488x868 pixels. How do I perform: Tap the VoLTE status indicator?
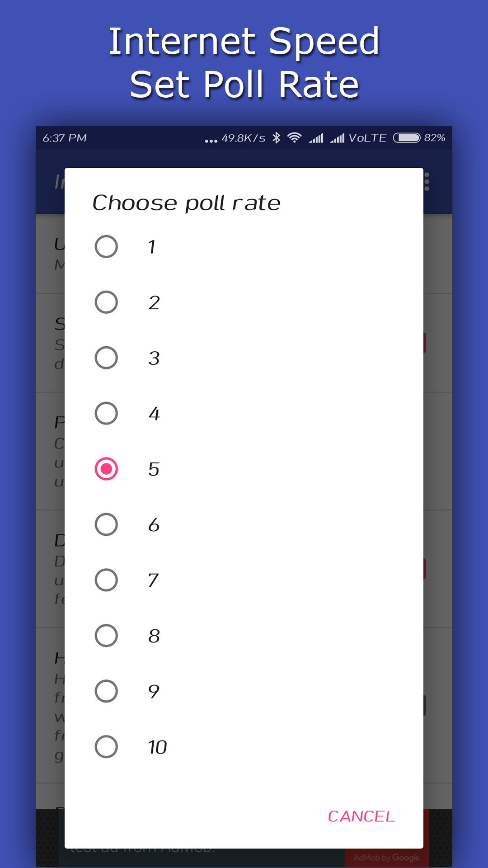point(367,138)
